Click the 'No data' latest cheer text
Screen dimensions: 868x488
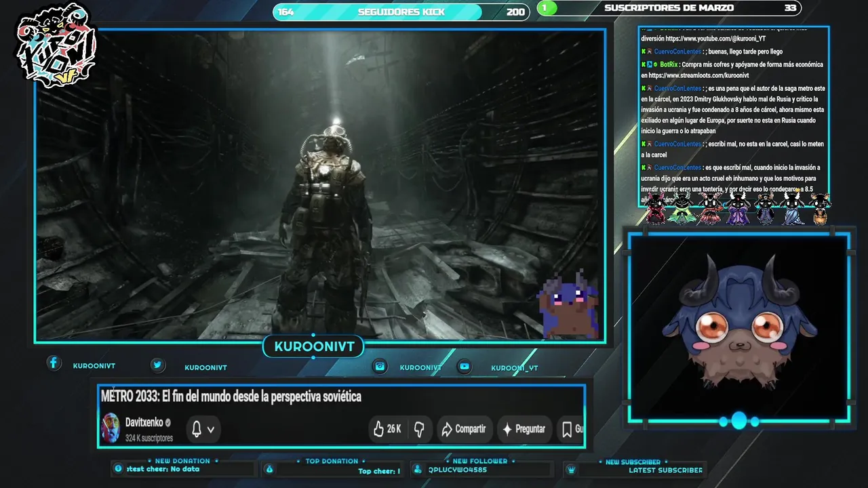[185, 469]
